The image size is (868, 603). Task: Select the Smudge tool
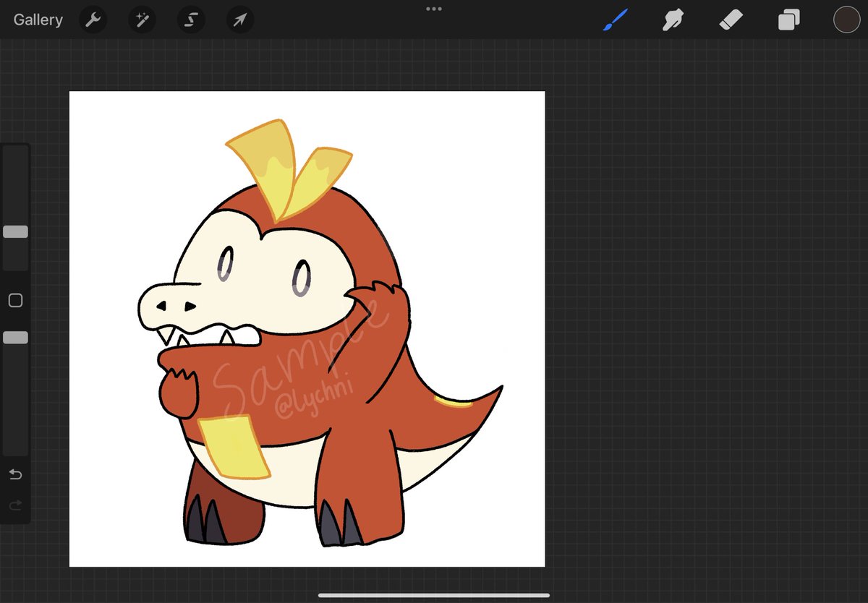pos(673,20)
